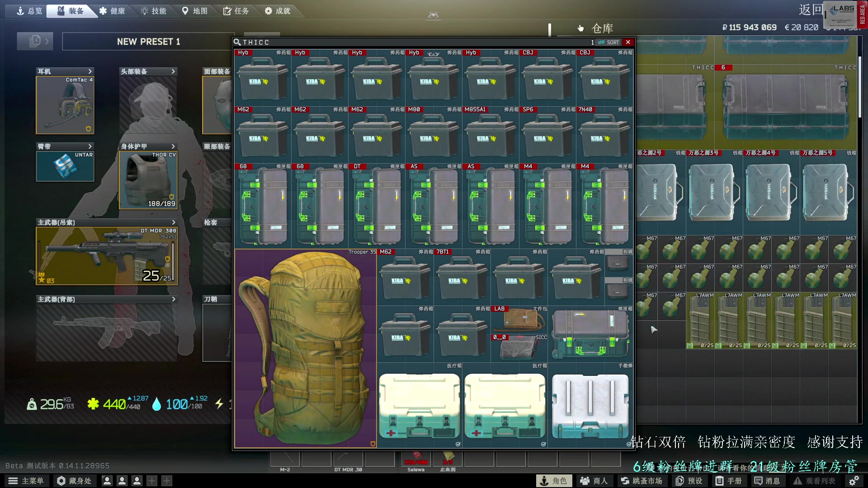Click the 返回 back button
This screenshot has width=868, height=488.
[811, 10]
